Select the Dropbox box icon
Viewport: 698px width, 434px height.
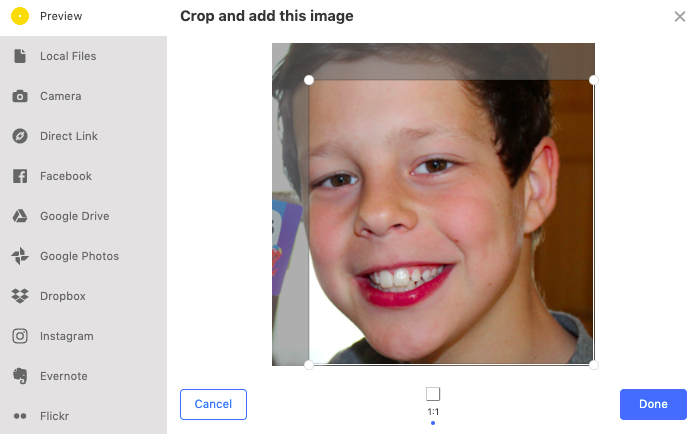[x=20, y=296]
